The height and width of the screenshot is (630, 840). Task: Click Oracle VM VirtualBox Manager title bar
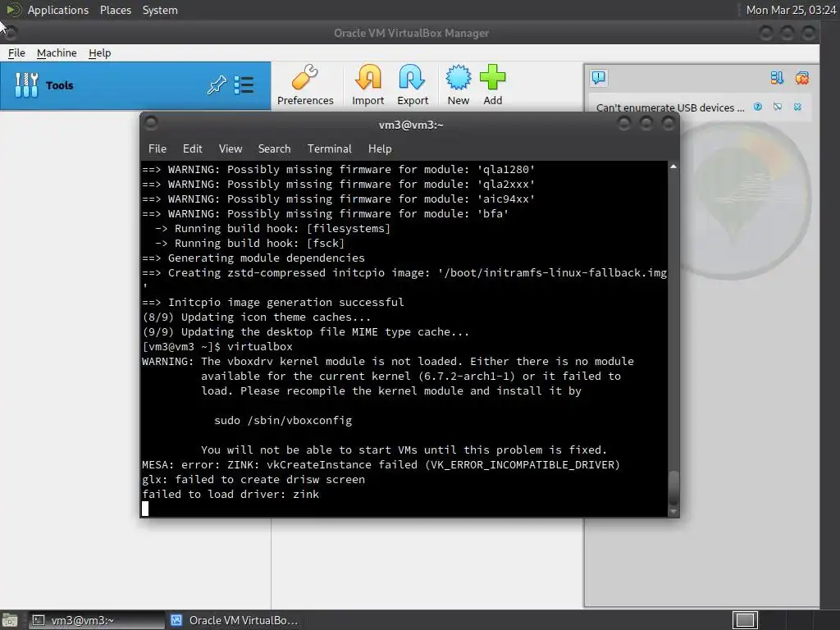point(411,33)
